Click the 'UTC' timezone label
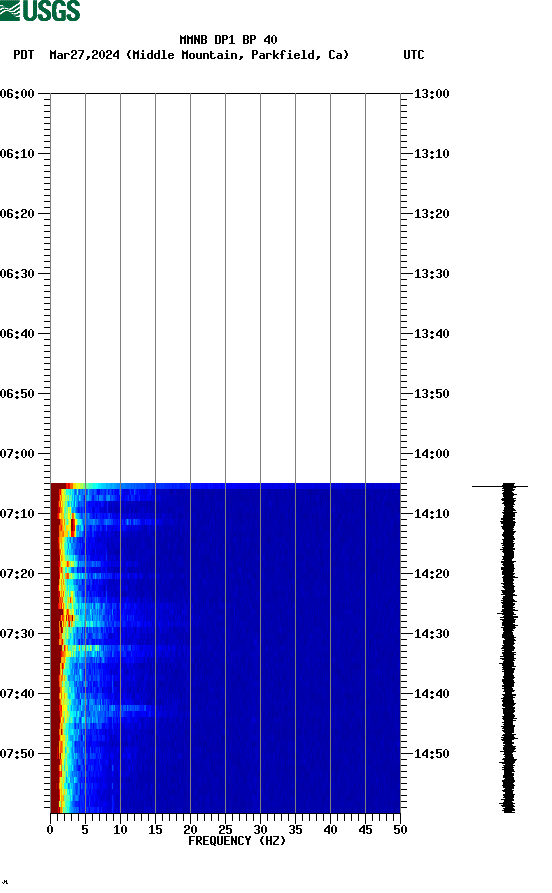Viewport: 552px width, 893px height. (414, 55)
